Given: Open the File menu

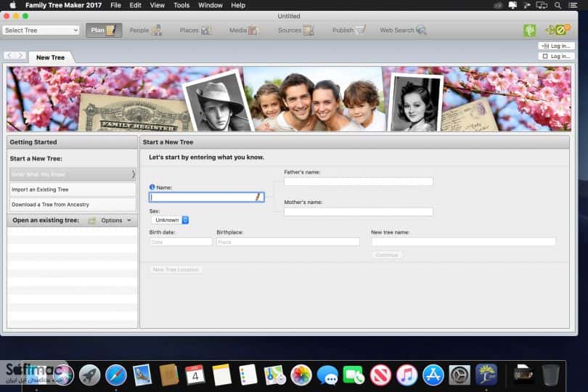Looking at the screenshot, I should pyautogui.click(x=115, y=5).
